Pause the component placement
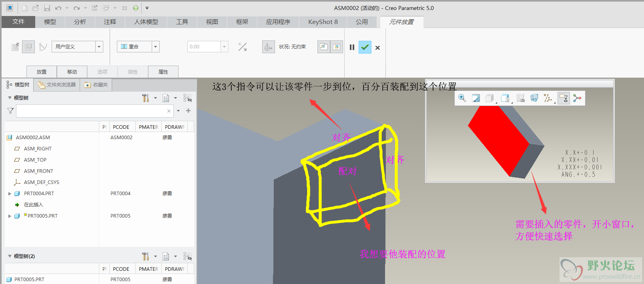The width and height of the screenshot is (644, 284). pos(352,47)
